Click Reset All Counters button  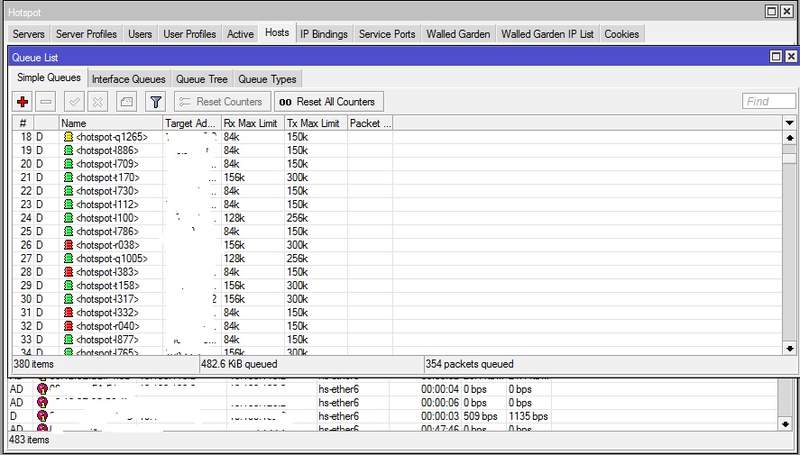coord(329,102)
